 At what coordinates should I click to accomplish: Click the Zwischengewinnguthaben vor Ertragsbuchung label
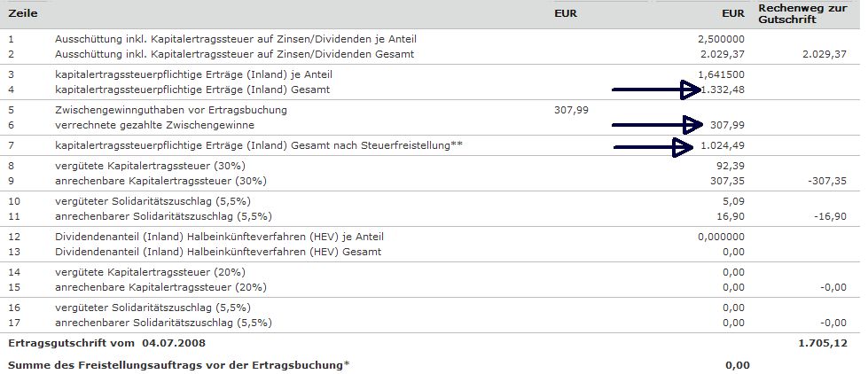(x=170, y=110)
